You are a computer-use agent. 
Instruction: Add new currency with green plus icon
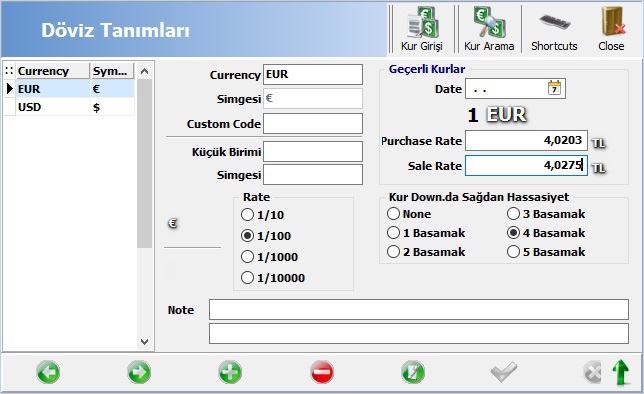pyautogui.click(x=230, y=372)
